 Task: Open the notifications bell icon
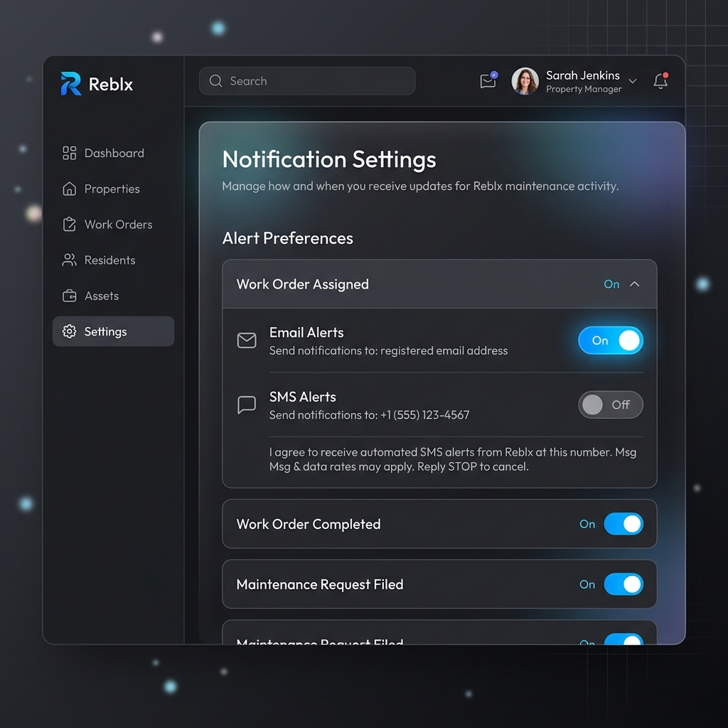[x=660, y=81]
